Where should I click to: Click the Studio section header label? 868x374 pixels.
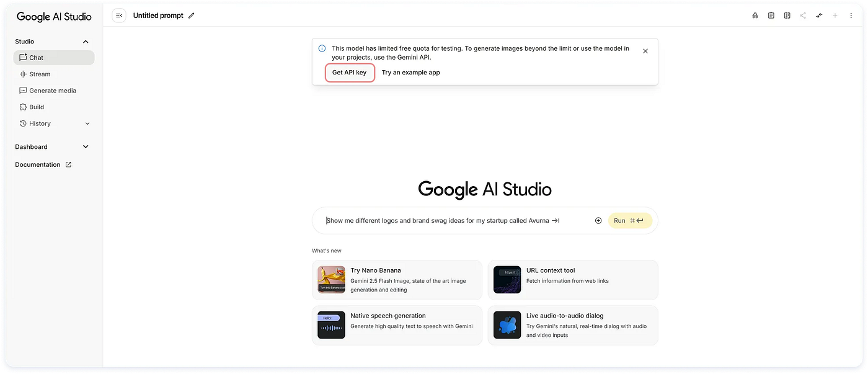pyautogui.click(x=25, y=42)
